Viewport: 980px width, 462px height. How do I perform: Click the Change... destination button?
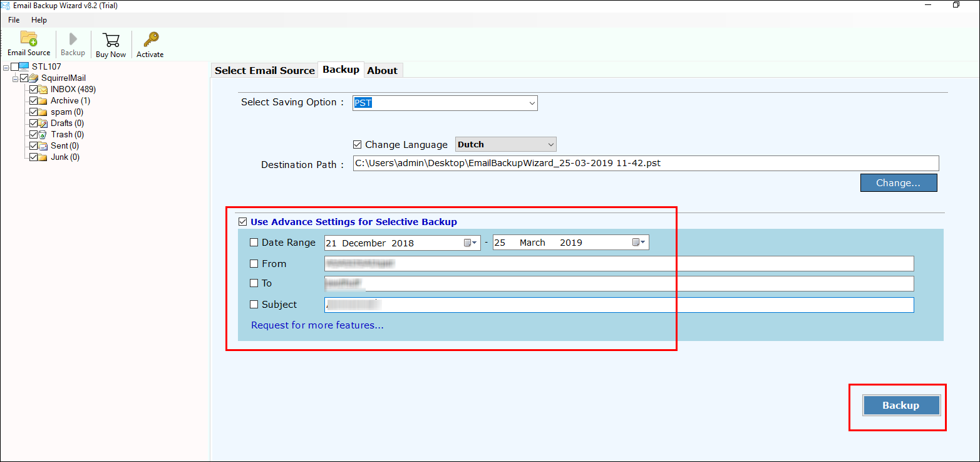click(899, 183)
